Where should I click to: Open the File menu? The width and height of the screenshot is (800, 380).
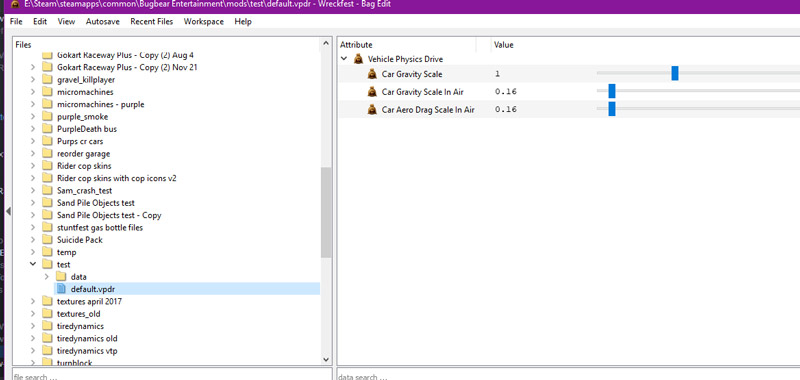tap(16, 21)
